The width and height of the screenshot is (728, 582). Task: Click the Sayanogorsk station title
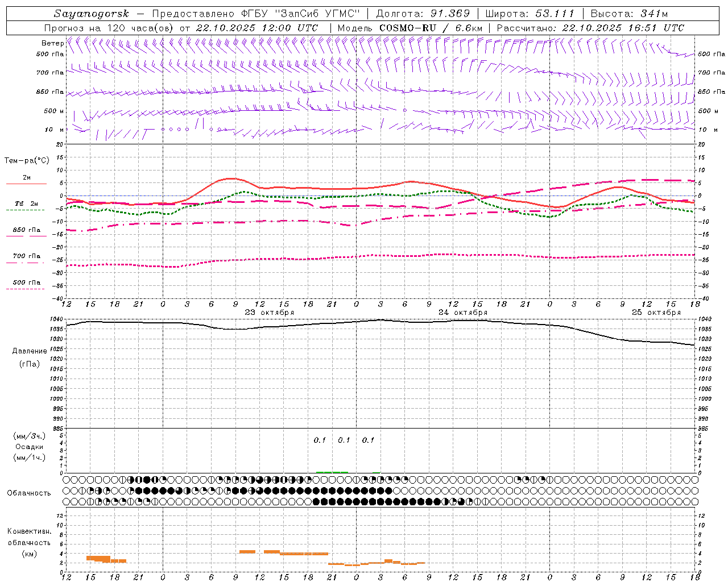(92, 14)
